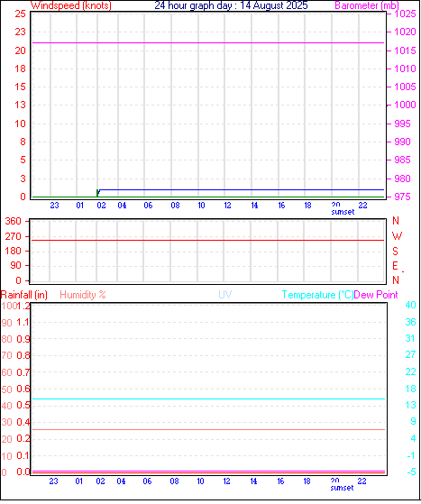Click the "Temperature (°C)" legend label
421x504 pixels.
tap(317, 295)
